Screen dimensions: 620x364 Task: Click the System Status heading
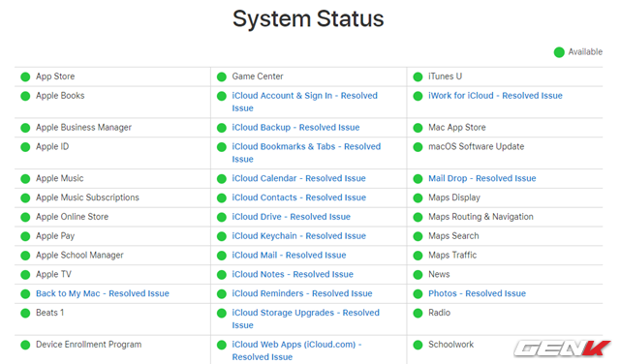tap(308, 18)
